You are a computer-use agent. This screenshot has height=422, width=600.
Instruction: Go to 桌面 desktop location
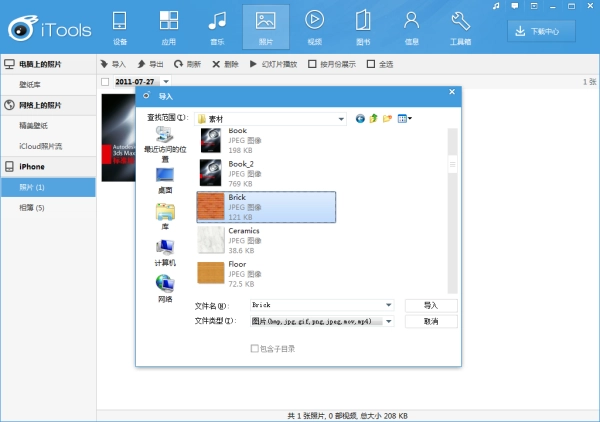point(165,181)
